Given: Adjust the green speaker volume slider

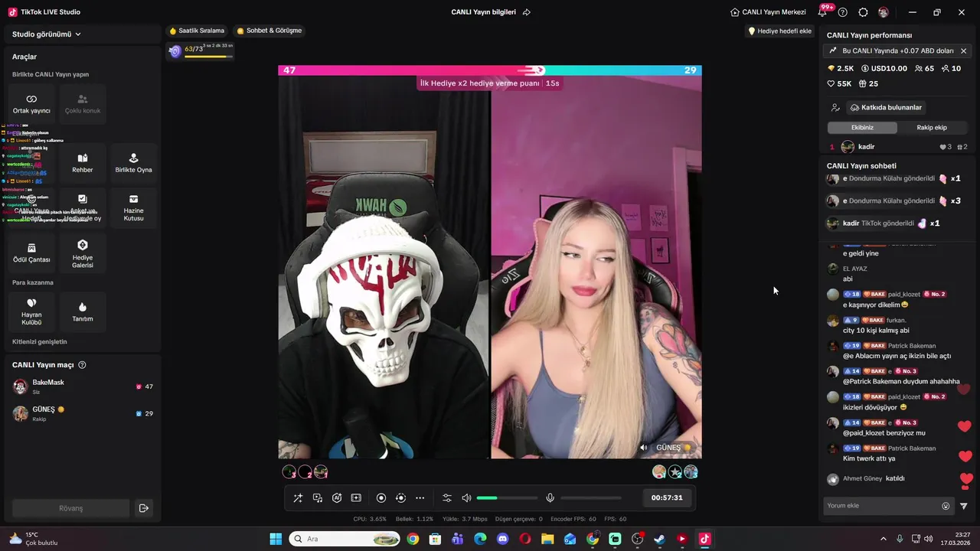Looking at the screenshot, I should [507, 498].
